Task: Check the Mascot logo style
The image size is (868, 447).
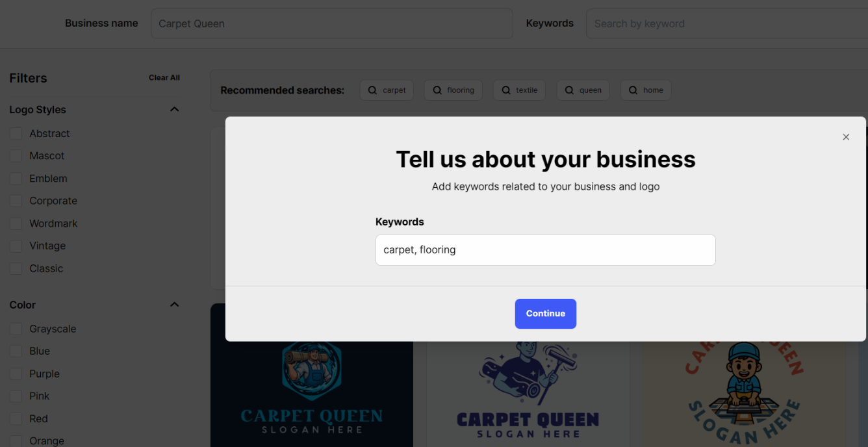Action: coord(16,156)
